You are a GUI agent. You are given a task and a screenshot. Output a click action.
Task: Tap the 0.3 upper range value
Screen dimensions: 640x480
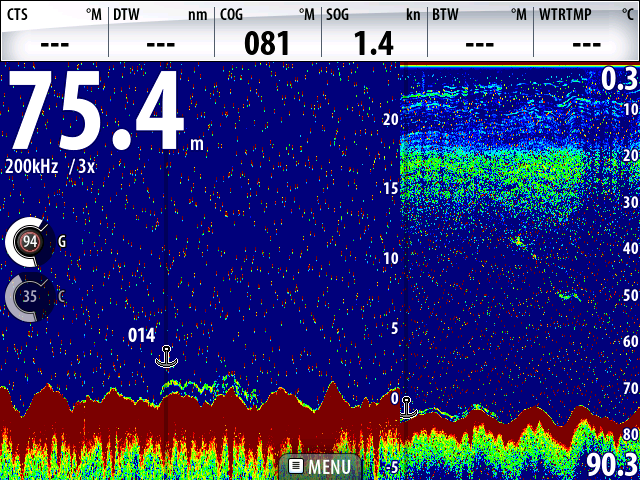pos(619,80)
